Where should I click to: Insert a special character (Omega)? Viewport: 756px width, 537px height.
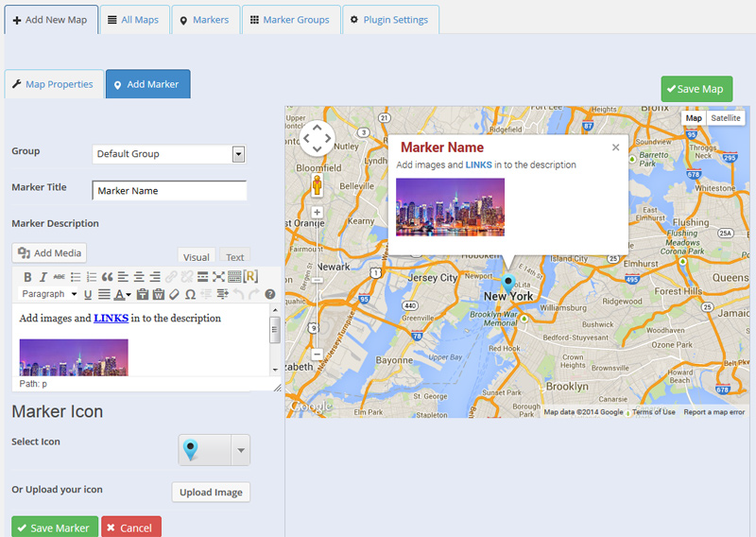[190, 294]
